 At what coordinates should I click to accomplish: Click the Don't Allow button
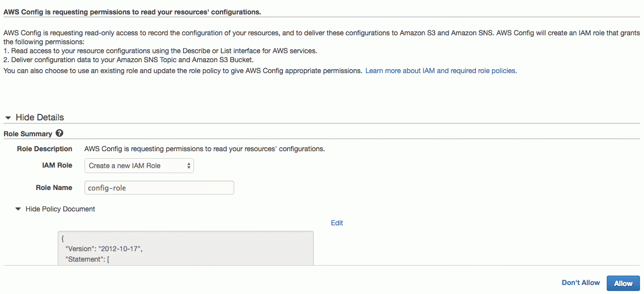click(581, 283)
